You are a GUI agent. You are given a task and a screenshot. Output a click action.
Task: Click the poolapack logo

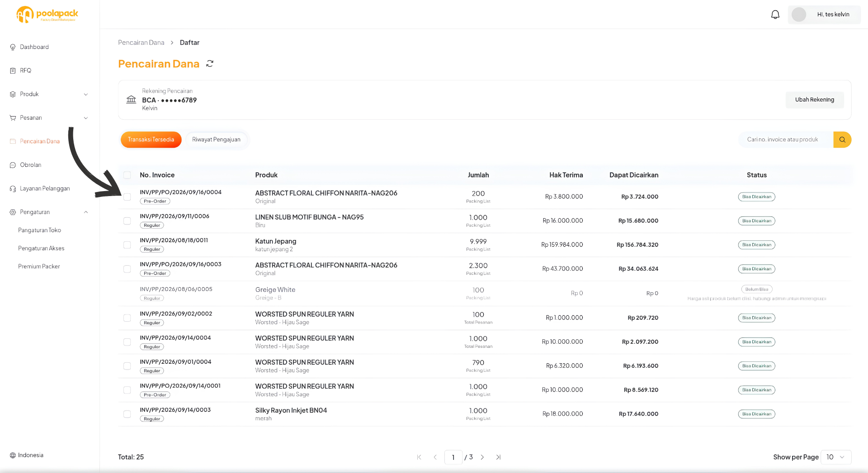point(47,14)
